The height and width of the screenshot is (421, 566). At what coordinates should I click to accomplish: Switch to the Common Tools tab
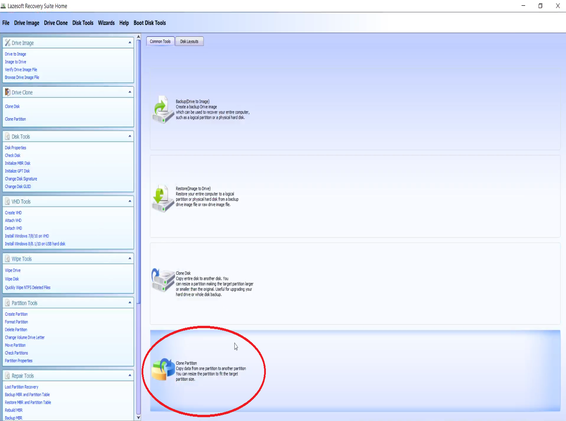160,42
